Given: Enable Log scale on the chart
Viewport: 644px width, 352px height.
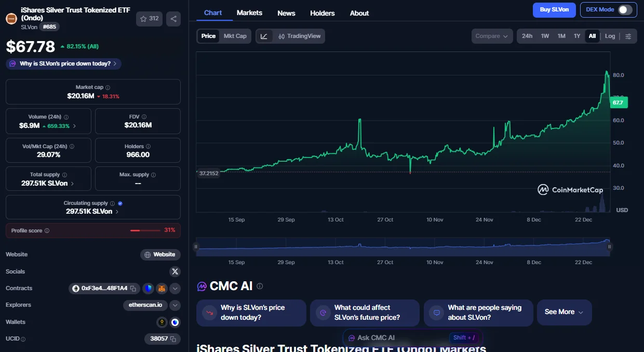Looking at the screenshot, I should click(x=610, y=36).
